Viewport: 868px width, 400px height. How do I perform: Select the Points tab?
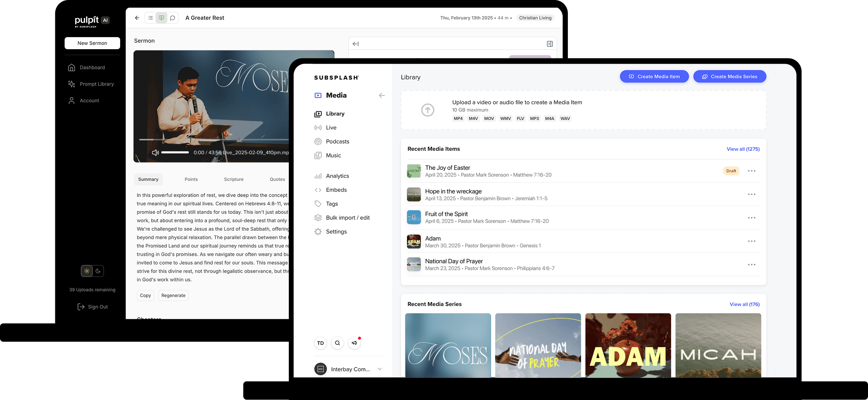[x=191, y=179]
